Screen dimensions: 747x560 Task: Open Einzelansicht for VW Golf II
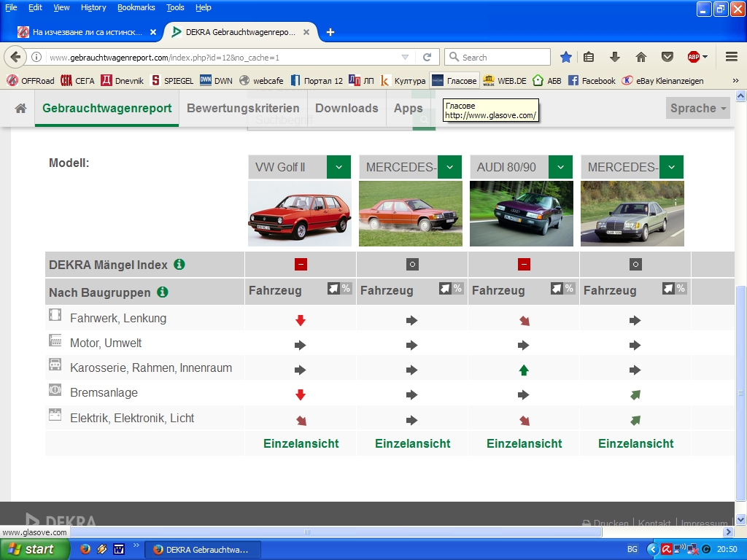[x=301, y=444]
